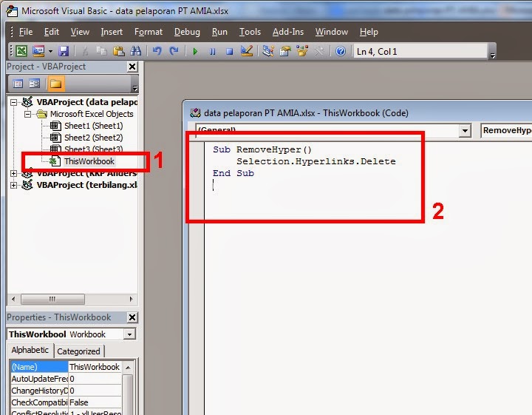Open Visual Basic Help question icon
Screen dimensions: 532x415
341,51
